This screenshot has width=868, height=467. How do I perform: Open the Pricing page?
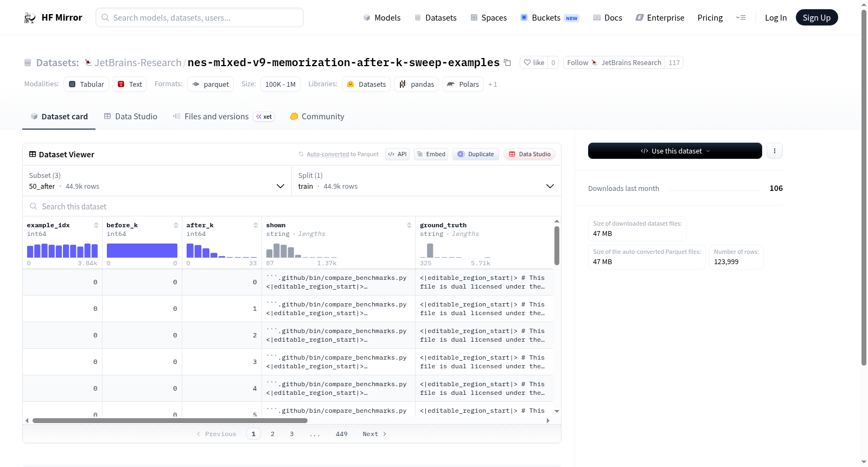pyautogui.click(x=710, y=18)
